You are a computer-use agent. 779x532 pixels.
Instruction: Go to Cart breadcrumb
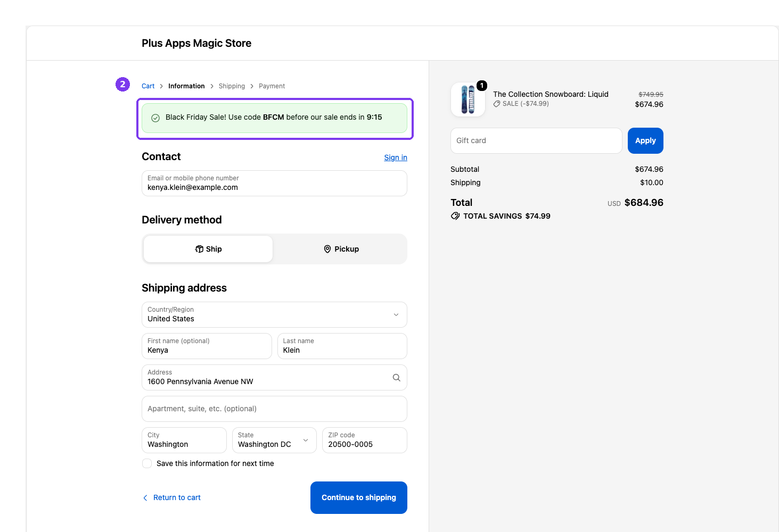148,86
